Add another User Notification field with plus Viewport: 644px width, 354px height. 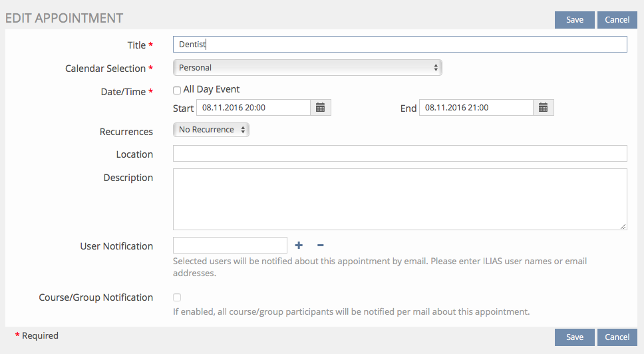[299, 246]
